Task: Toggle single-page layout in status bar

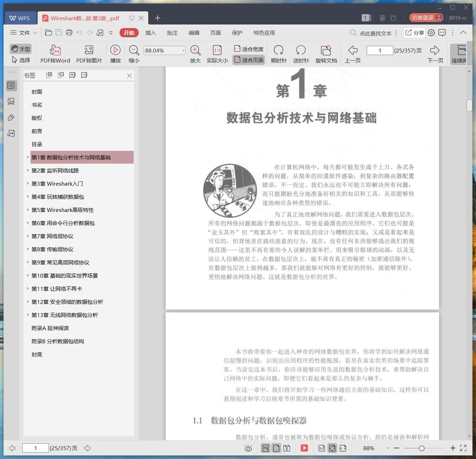Action: 276,448
